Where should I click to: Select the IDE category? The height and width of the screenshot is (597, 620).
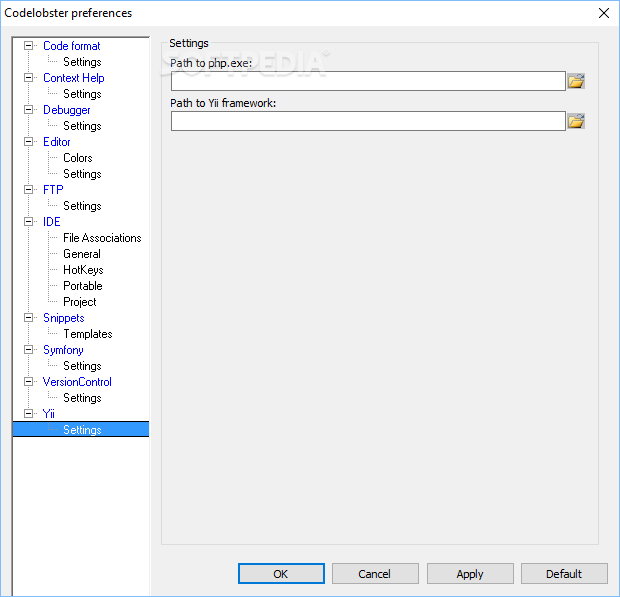point(52,222)
